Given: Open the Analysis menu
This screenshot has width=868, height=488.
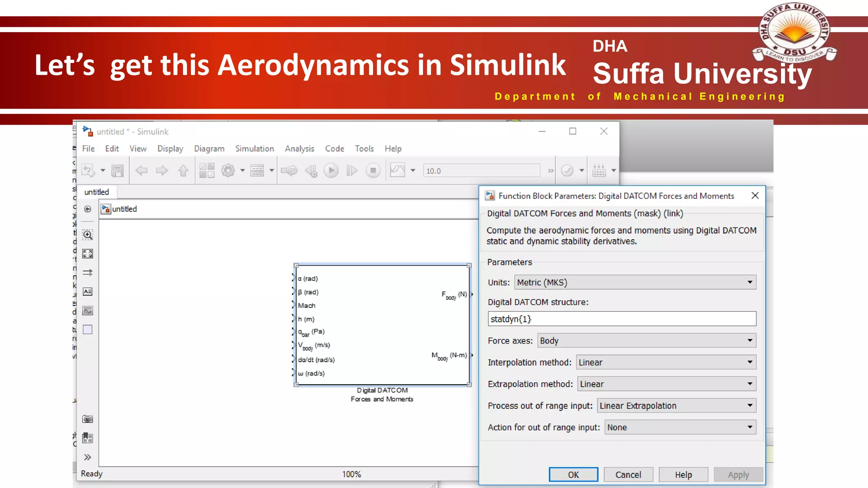Looking at the screenshot, I should [x=299, y=149].
